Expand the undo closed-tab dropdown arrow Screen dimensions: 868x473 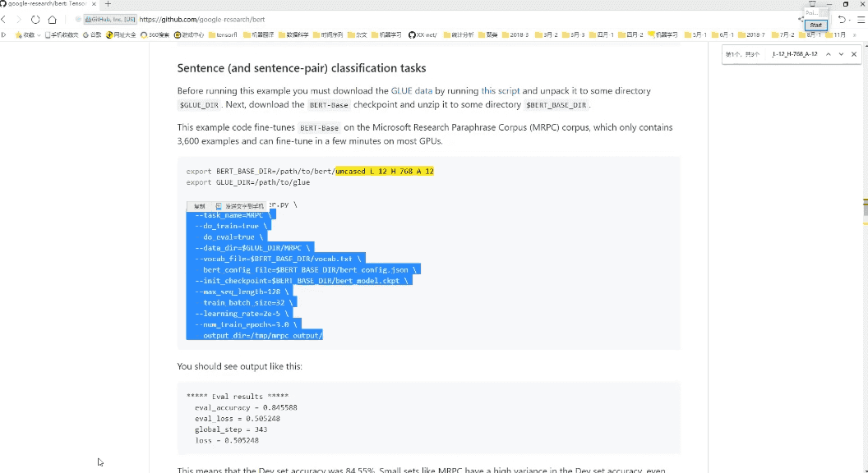tap(850, 19)
